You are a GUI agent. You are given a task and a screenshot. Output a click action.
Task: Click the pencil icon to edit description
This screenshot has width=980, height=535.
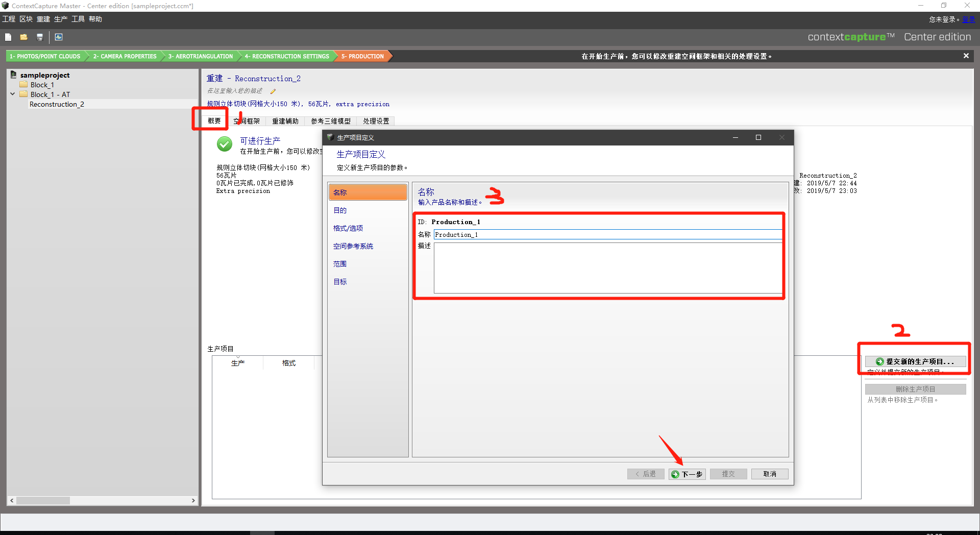click(x=273, y=91)
